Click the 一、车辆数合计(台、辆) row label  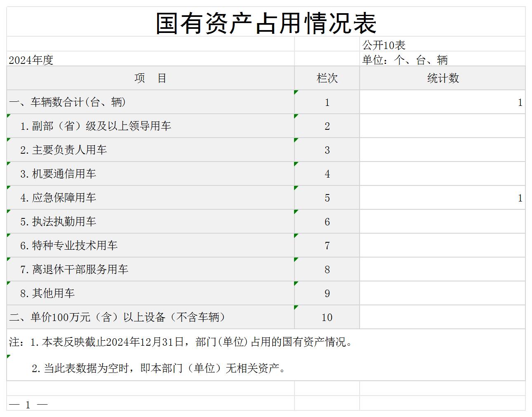68,102
